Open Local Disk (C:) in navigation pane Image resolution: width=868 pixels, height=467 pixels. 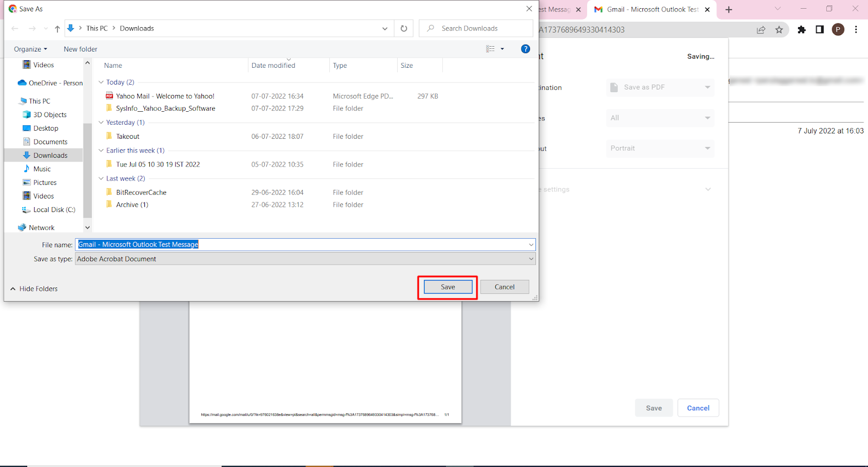54,210
